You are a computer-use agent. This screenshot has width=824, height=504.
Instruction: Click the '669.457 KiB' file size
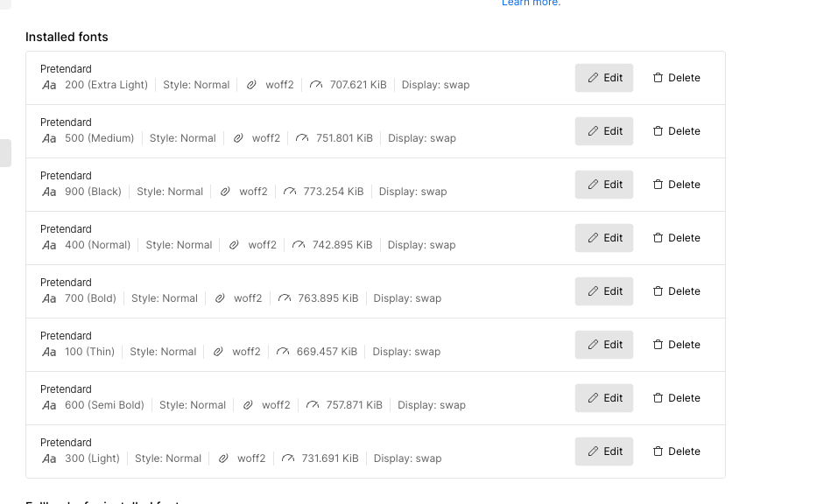pos(327,352)
